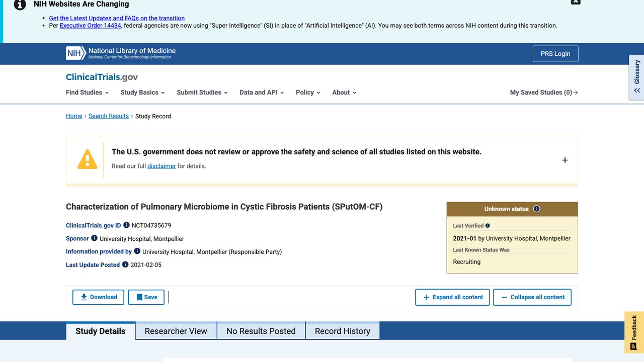Click the NIH National Library of Medicine logo
This screenshot has width=644, height=362.
coord(121,53)
